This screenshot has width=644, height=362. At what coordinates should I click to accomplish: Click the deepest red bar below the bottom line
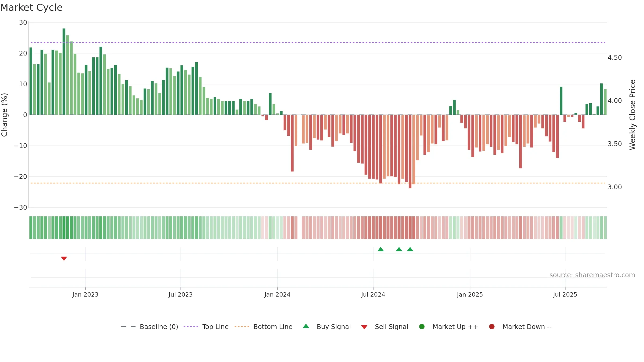(x=410, y=152)
